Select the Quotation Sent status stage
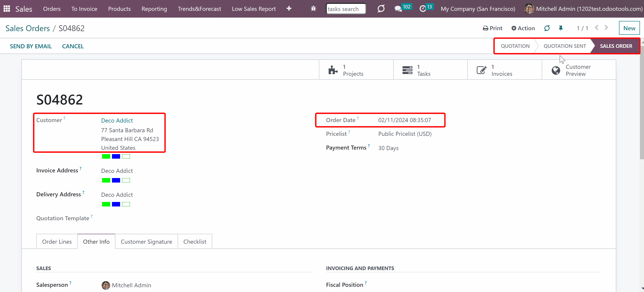Viewport: 644px width, 292px height. tap(564, 46)
